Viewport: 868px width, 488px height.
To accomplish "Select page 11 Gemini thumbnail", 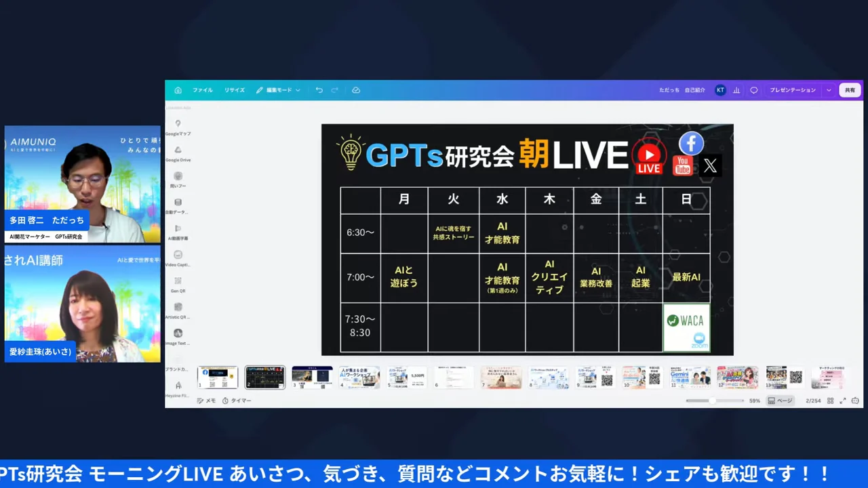I will click(x=691, y=377).
